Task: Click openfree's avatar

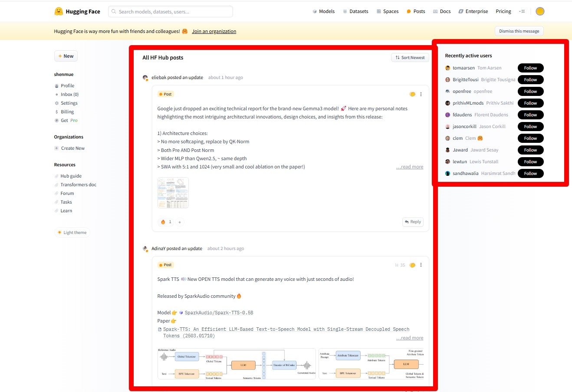Action: tap(447, 92)
